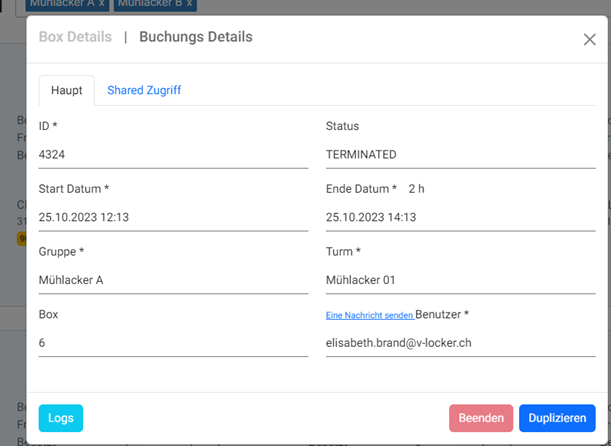
Task: Expand the Turm field Mühlacker 01
Action: (460, 280)
